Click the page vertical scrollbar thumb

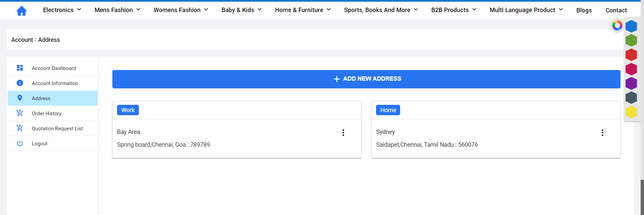tap(642, 197)
